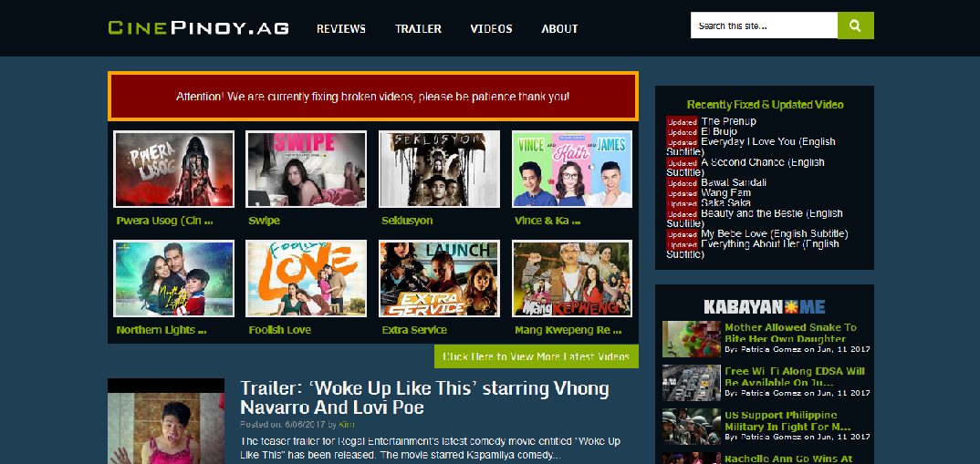
Task: Click the Mang Kwepeng Re... title link
Action: pos(568,330)
